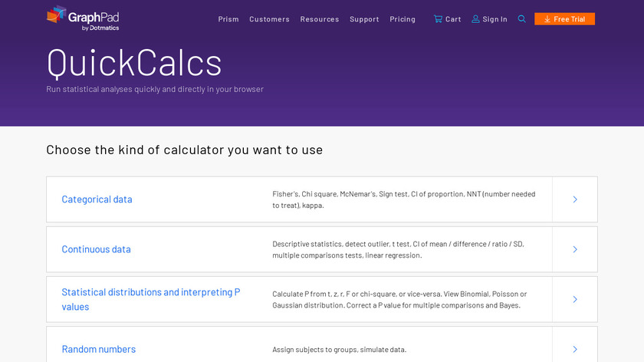Viewport: 644px width, 362px height.
Task: Click the GraphPad logo icon
Action: click(57, 15)
